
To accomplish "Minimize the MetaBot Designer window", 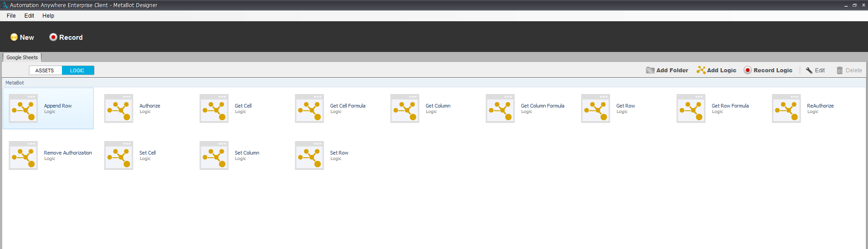I will point(846,5).
